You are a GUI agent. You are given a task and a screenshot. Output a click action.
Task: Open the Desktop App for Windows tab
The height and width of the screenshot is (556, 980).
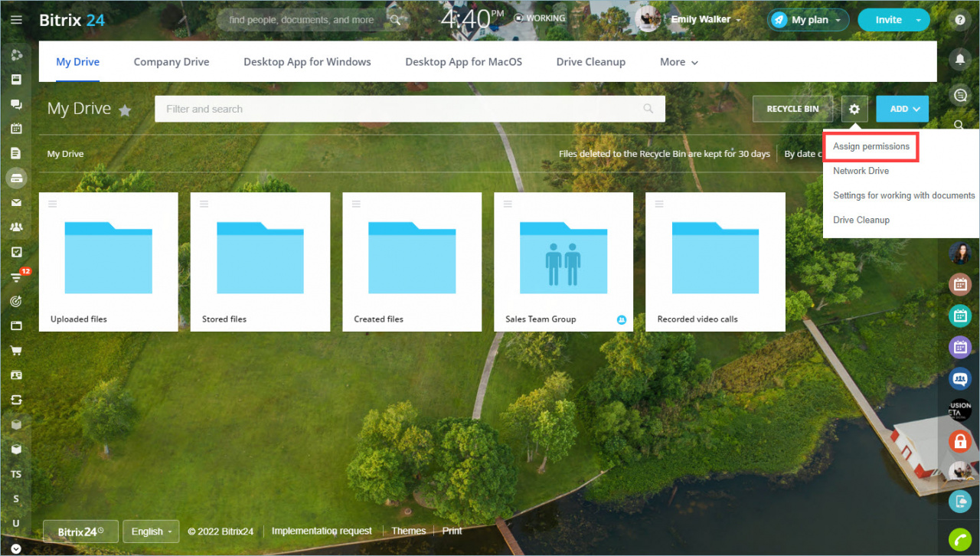point(307,62)
